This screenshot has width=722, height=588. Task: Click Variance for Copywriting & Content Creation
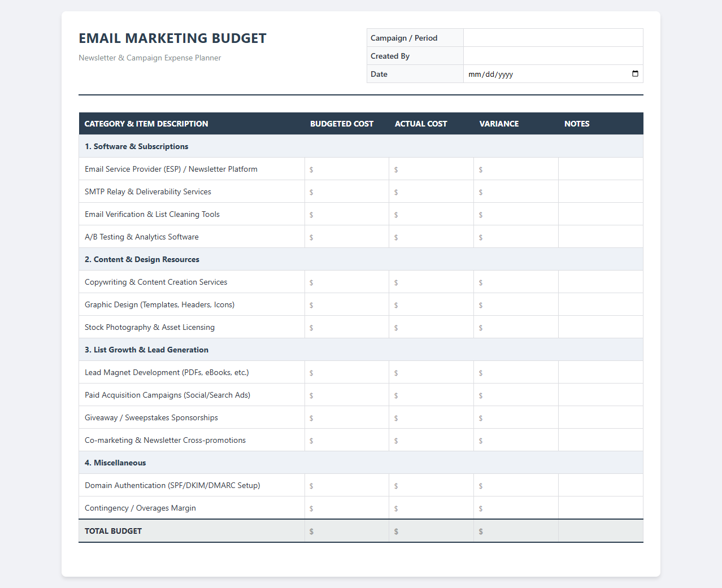(516, 282)
